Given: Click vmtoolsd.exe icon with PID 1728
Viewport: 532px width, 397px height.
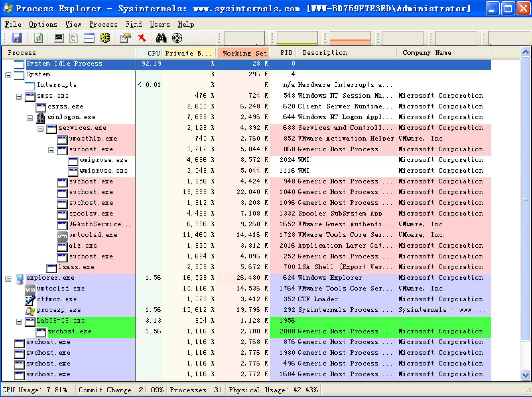Looking at the screenshot, I should point(62,236).
